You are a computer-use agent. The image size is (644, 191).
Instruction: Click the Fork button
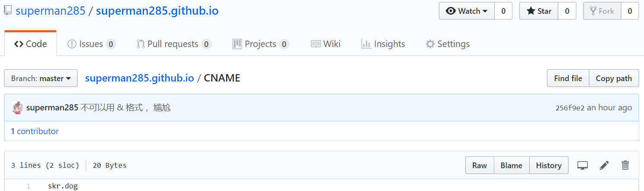pos(602,11)
